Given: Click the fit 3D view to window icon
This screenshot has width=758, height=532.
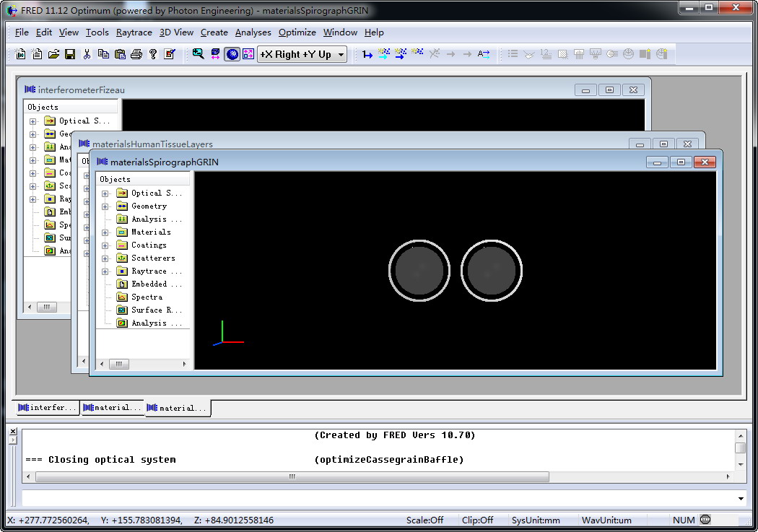Looking at the screenshot, I should pyautogui.click(x=215, y=54).
